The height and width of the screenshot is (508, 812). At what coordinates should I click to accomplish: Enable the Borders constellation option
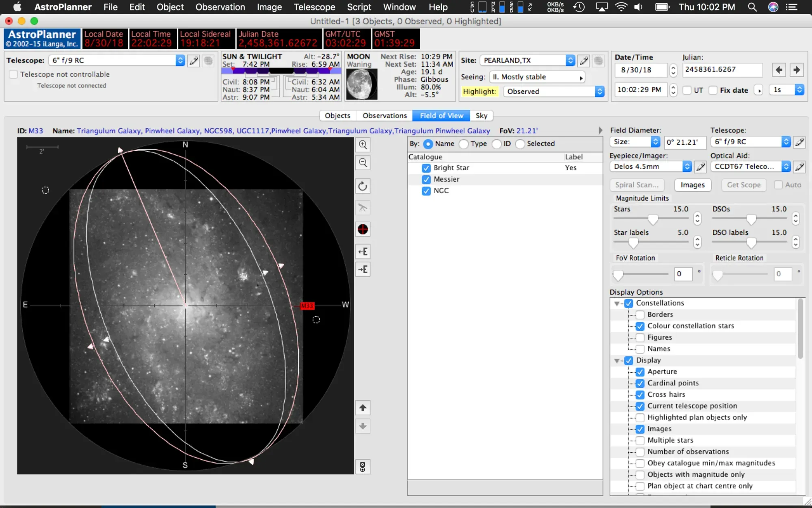coord(640,315)
